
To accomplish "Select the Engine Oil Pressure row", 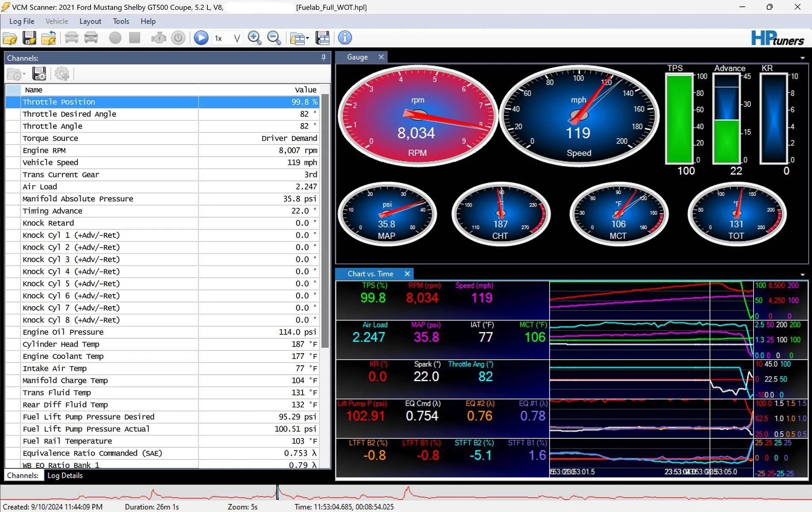I will coord(162,332).
